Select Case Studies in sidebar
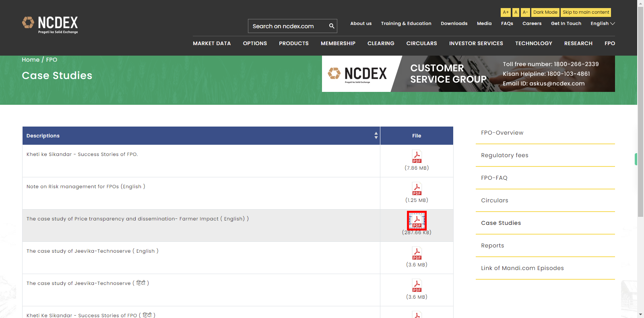Viewport: 644px width, 318px height. tap(545, 223)
